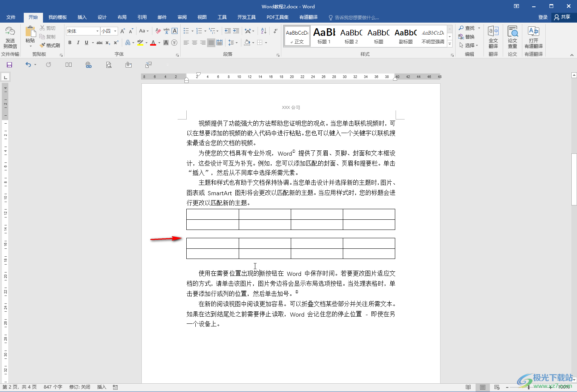Toggle Justify paragraph alignment
Image resolution: width=577 pixels, height=392 pixels.
[211, 43]
